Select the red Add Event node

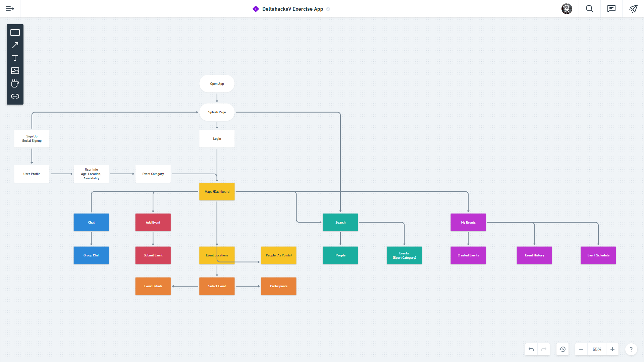(x=153, y=222)
